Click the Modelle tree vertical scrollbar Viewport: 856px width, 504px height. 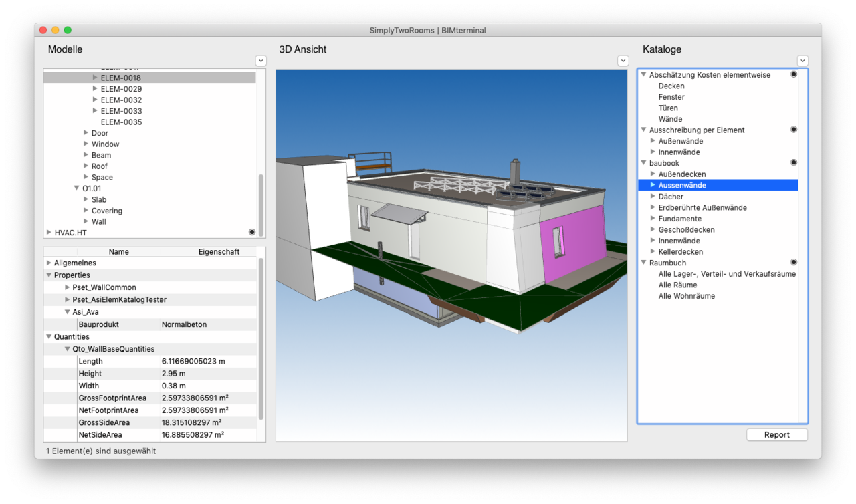[261, 201]
